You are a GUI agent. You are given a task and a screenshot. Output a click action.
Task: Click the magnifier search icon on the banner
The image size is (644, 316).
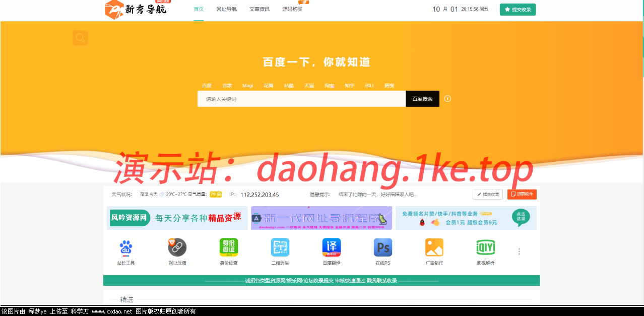pos(80,38)
